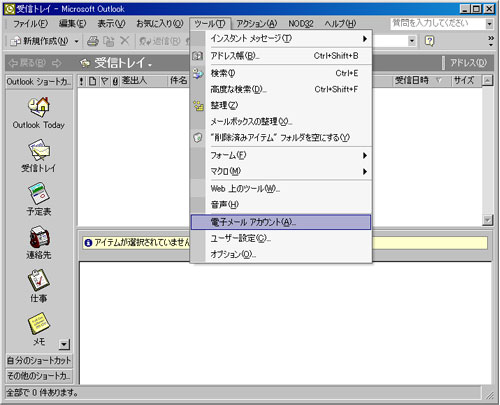Click the deleted items folder icon in menu
The width and height of the screenshot is (500, 405).
click(x=197, y=137)
